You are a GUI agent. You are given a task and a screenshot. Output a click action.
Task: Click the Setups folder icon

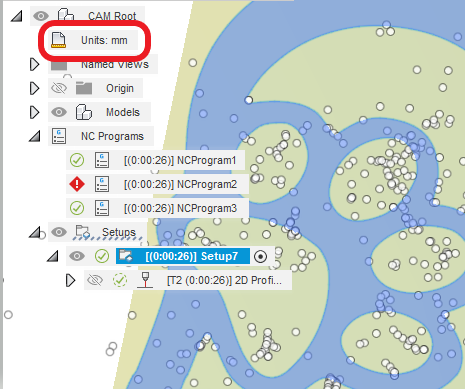(x=83, y=232)
